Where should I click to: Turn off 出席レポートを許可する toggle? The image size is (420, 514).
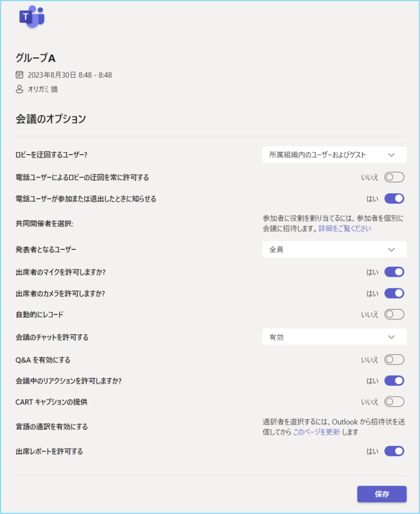click(394, 451)
